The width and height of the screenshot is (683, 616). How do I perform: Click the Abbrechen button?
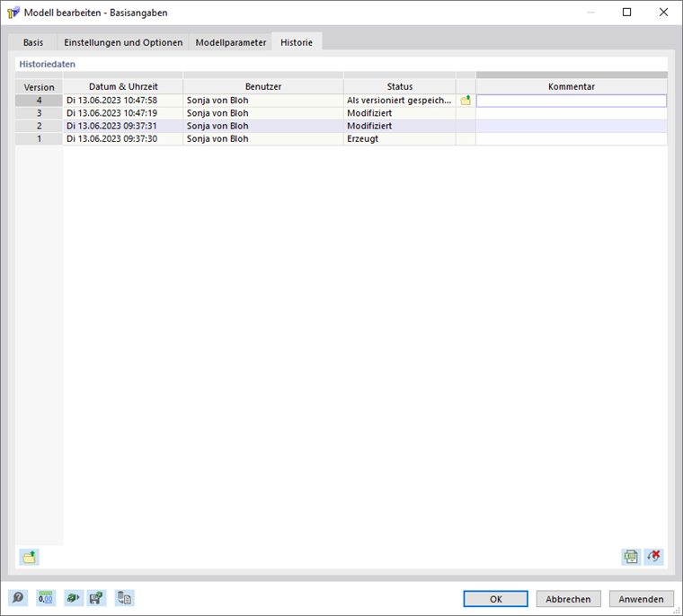[569, 599]
